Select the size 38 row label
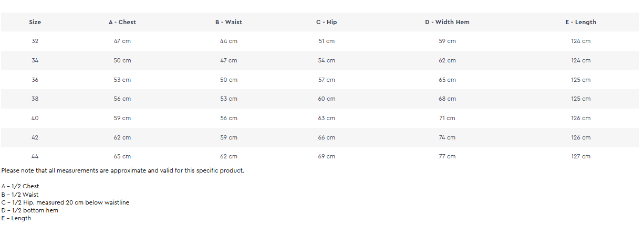This screenshot has height=236, width=644. pyautogui.click(x=35, y=99)
